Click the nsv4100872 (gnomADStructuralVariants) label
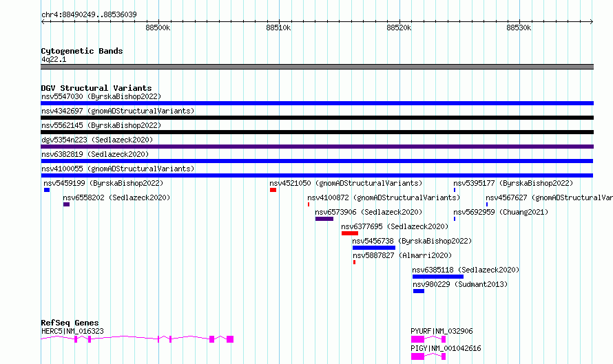Screen dimensions: 613x364 pos(384,197)
